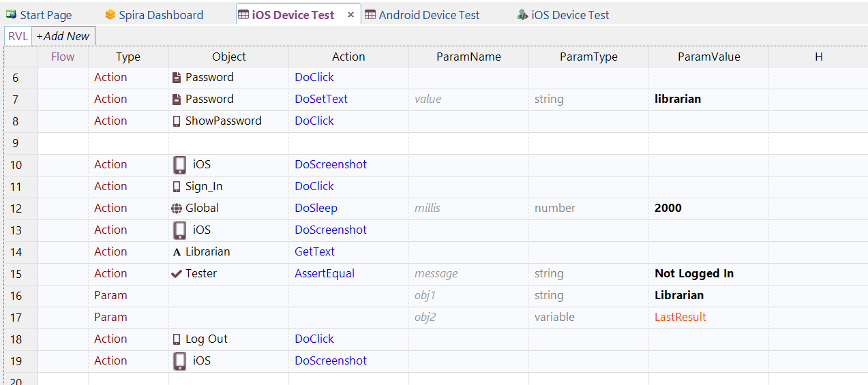Click the ParamType column header
Viewport: 868px width, 385px height.
[589, 57]
